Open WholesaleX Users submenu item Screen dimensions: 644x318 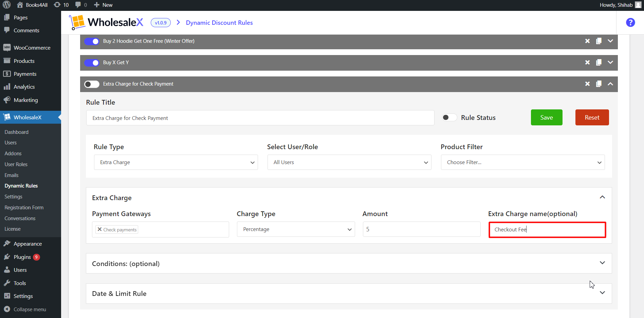coord(11,143)
